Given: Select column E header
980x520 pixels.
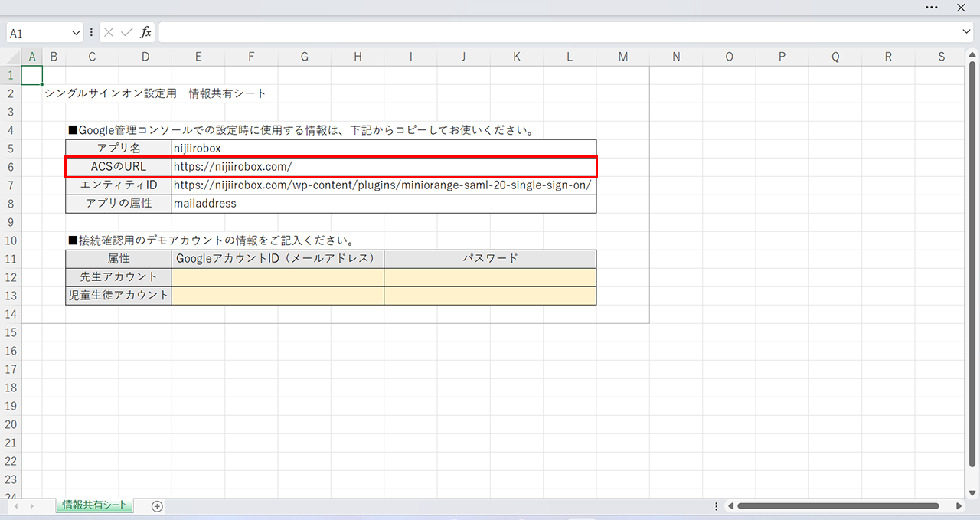Looking at the screenshot, I should (x=198, y=57).
